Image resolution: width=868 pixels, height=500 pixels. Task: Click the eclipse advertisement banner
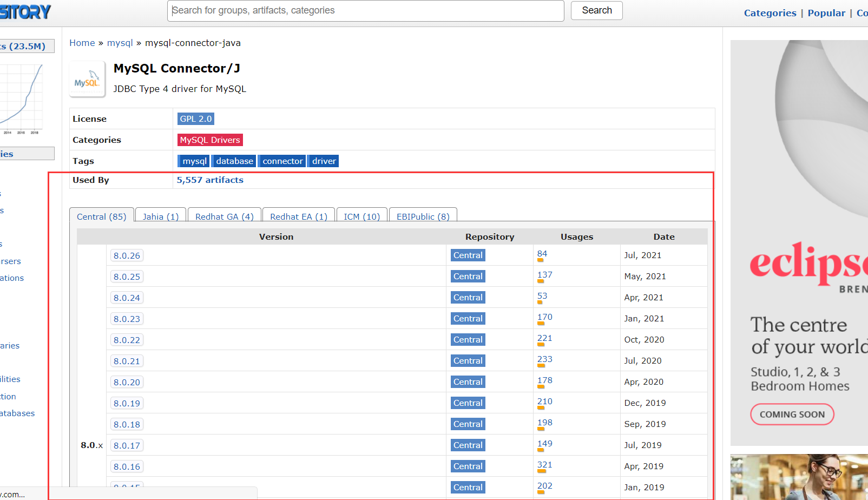click(799, 243)
